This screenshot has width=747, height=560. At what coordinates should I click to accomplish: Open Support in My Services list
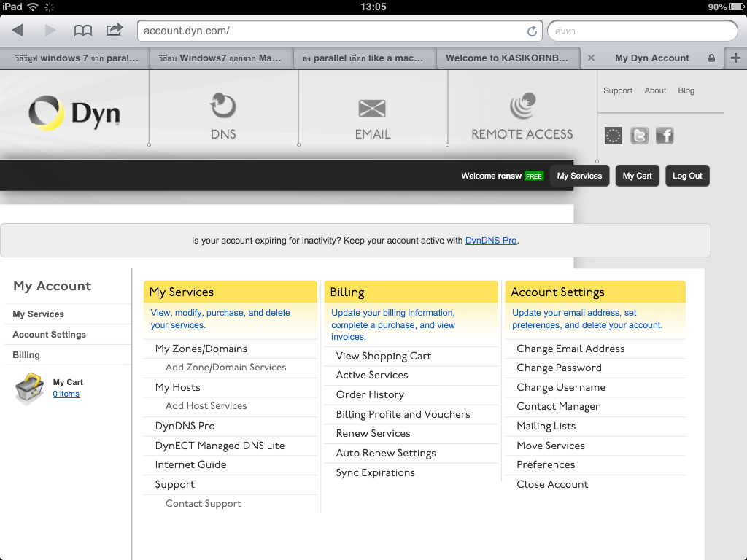tap(175, 484)
